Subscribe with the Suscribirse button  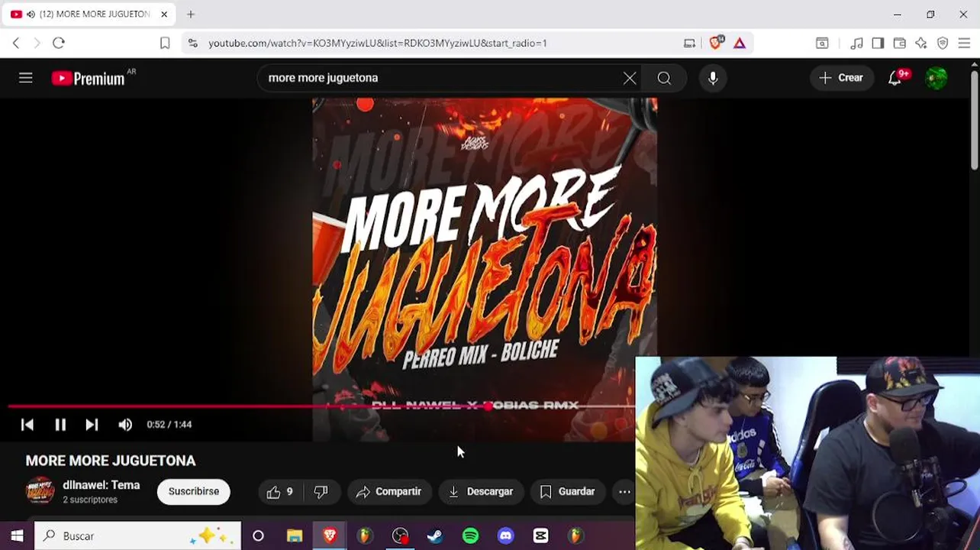click(x=194, y=491)
